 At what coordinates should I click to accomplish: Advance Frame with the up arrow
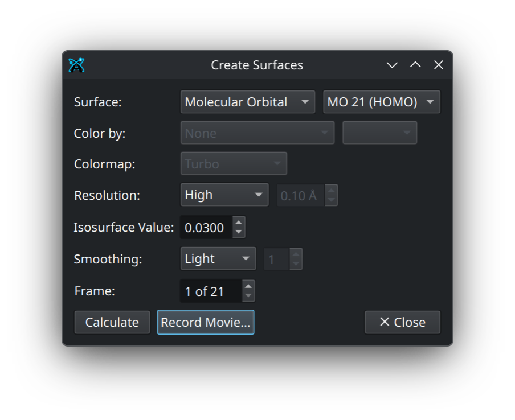click(248, 286)
